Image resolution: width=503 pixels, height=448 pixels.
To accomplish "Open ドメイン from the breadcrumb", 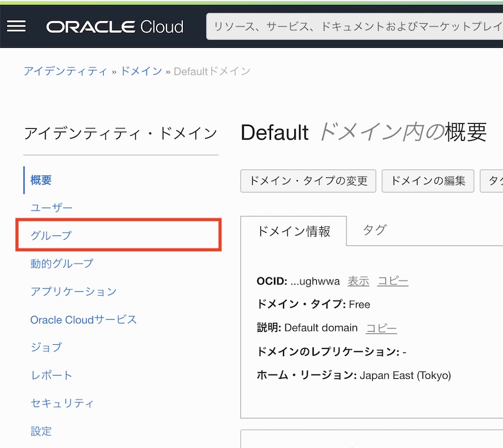I will pyautogui.click(x=141, y=71).
